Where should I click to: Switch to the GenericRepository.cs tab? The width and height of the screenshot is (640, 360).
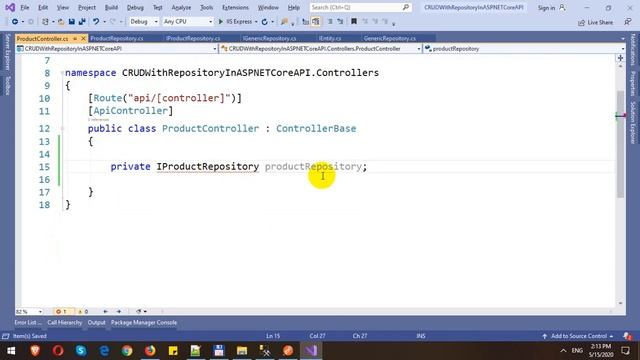pyautogui.click(x=390, y=38)
